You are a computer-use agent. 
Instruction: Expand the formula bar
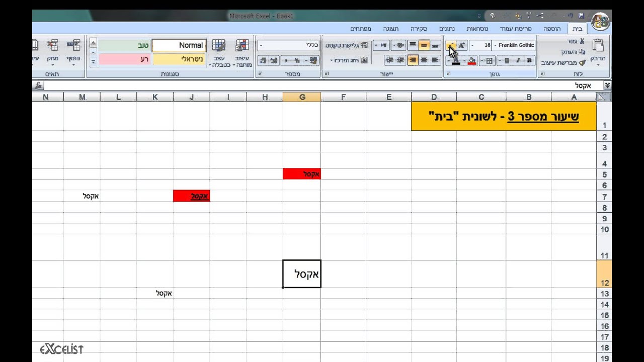607,85
